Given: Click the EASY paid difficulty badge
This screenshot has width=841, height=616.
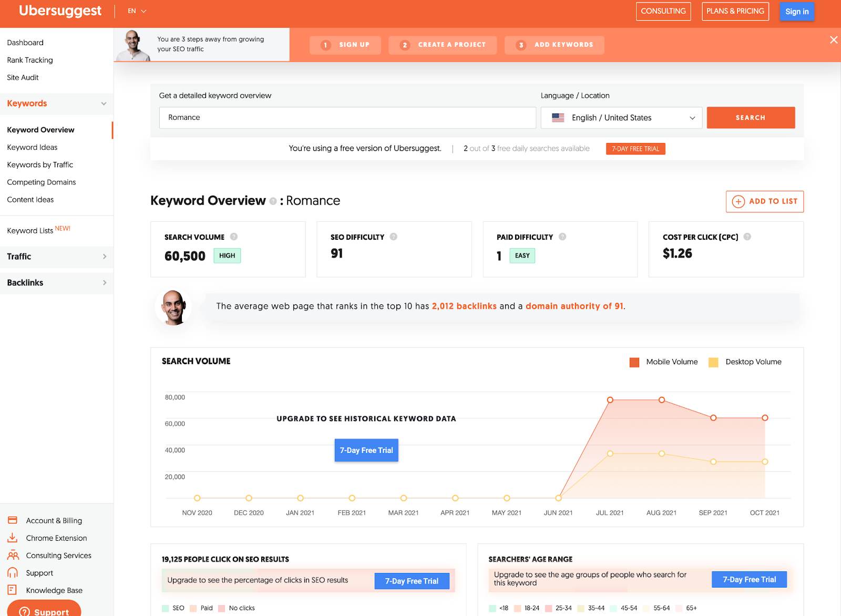Looking at the screenshot, I should tap(522, 255).
